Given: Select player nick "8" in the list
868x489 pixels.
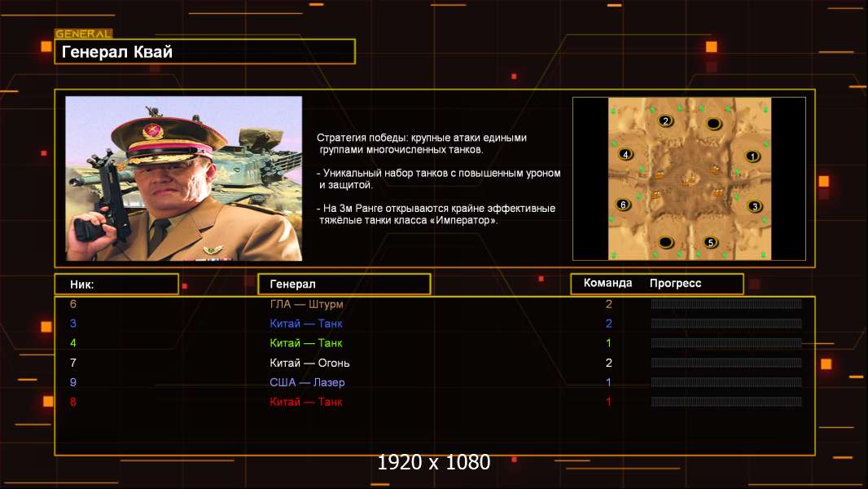Looking at the screenshot, I should (x=73, y=402).
